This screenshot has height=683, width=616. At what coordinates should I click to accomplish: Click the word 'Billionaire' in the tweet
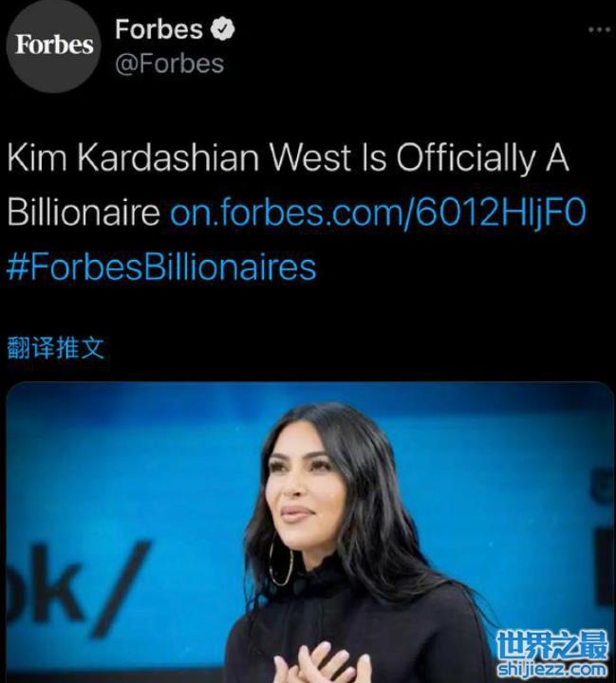tap(84, 212)
